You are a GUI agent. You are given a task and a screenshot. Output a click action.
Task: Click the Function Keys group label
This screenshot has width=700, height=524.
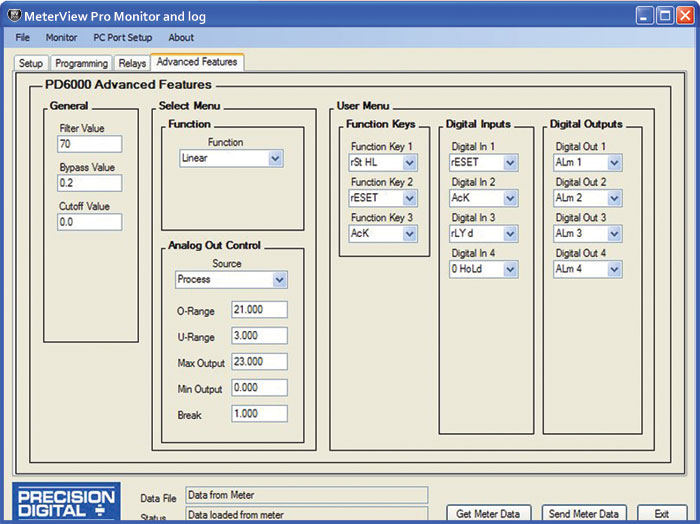pyautogui.click(x=381, y=124)
